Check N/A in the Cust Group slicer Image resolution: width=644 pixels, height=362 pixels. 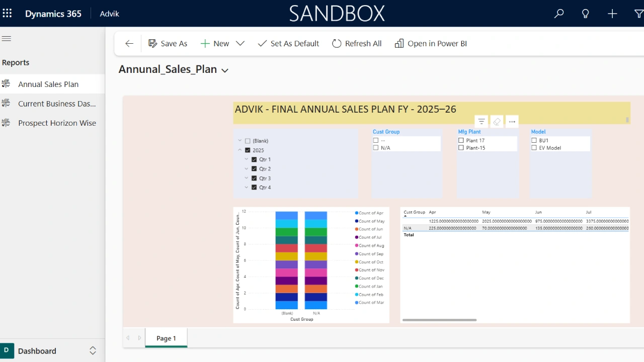coord(376,148)
